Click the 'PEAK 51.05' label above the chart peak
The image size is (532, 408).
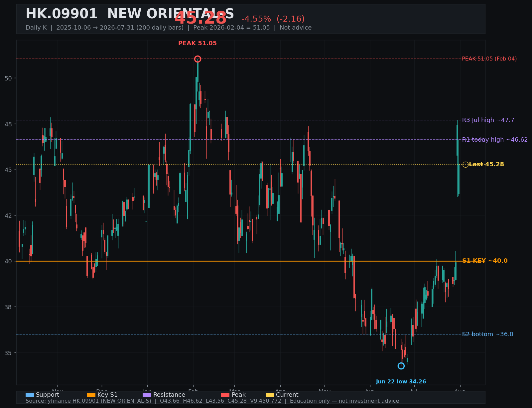[198, 44]
